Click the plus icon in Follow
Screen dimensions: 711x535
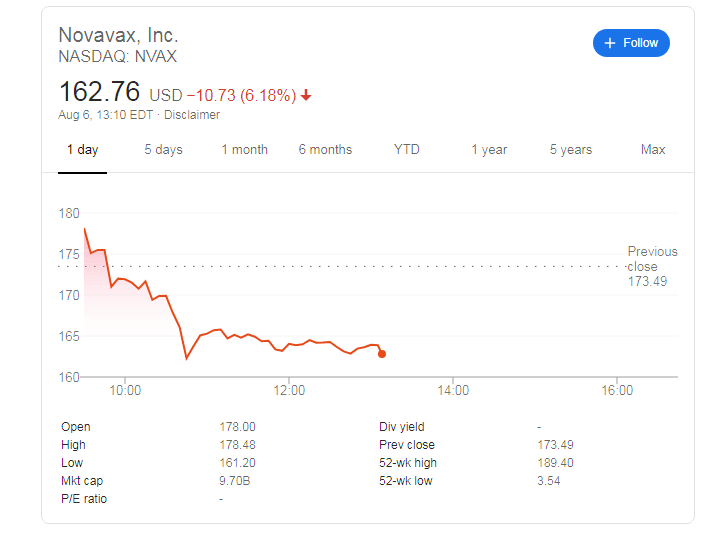610,43
